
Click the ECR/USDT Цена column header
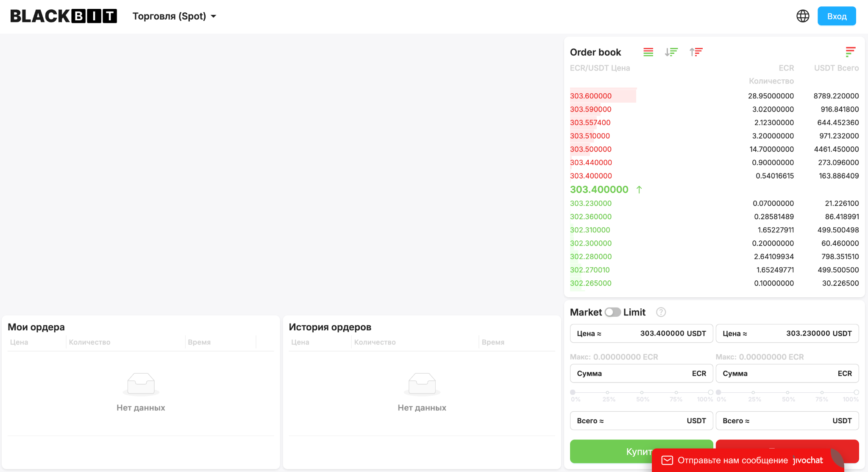[600, 68]
